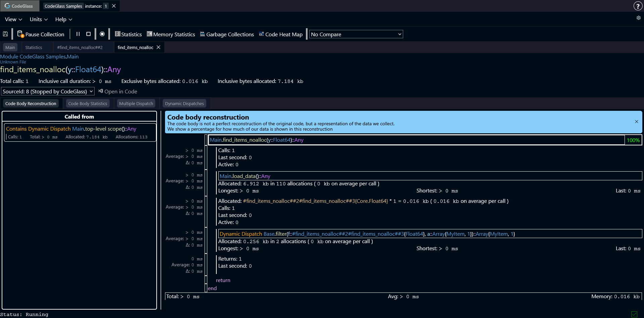Dismiss the Code body reconstruction notice
644x318 pixels.
(636, 122)
